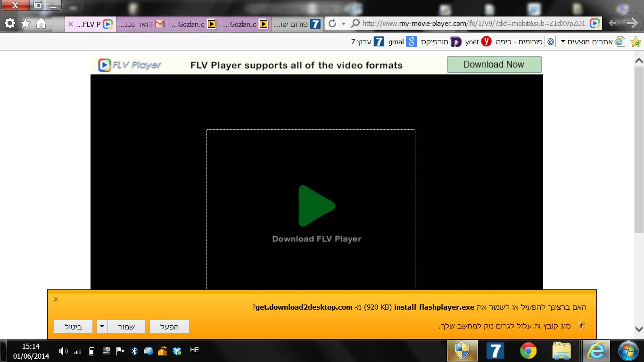This screenshot has width=644, height=362.
Task: Expand the Save button dropdown arrow
Action: tap(102, 327)
